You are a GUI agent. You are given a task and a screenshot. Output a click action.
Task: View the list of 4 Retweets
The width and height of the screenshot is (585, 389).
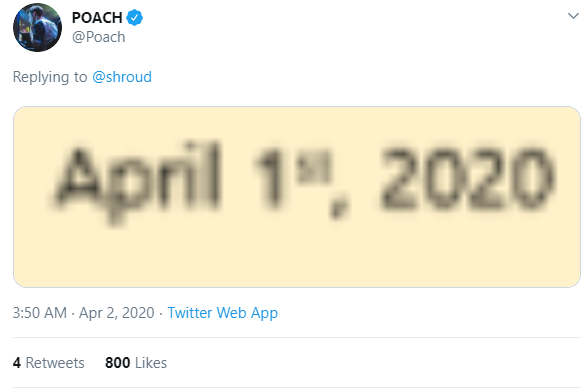(x=49, y=363)
